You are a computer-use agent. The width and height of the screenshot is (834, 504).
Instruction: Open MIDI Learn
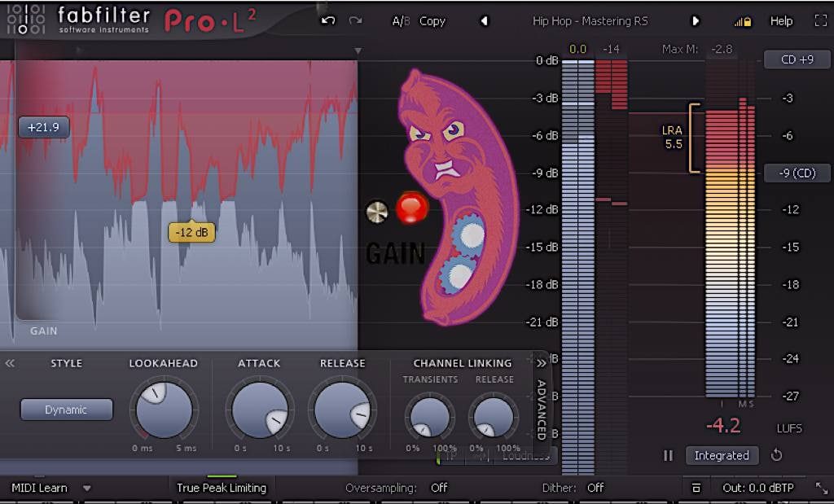(39, 488)
